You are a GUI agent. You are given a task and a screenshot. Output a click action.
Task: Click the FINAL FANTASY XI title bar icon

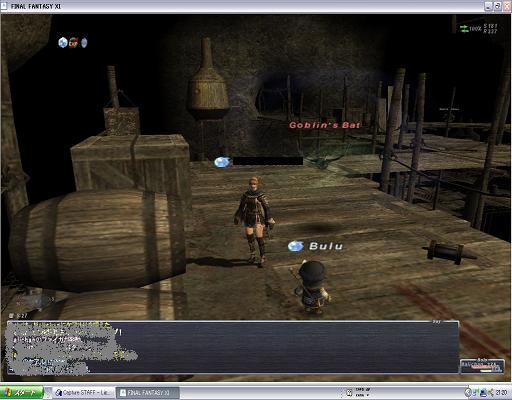tap(4, 6)
